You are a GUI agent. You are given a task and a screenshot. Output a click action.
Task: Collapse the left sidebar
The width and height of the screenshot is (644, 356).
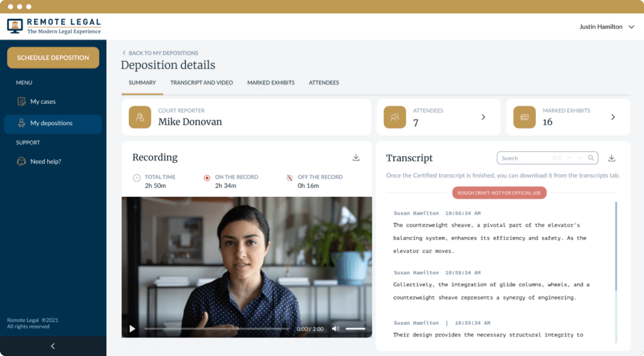tap(53, 346)
